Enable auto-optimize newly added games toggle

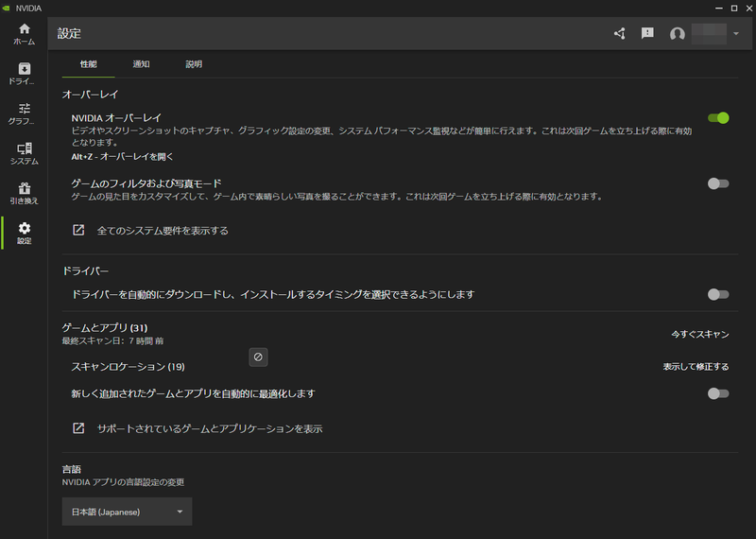pyautogui.click(x=718, y=393)
